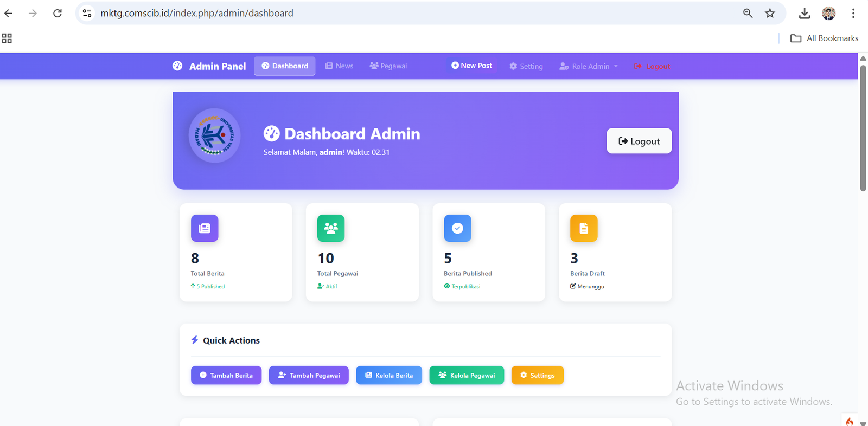Image resolution: width=868 pixels, height=426 pixels.
Task: Click the blue Berita Published check icon
Action: point(457,228)
